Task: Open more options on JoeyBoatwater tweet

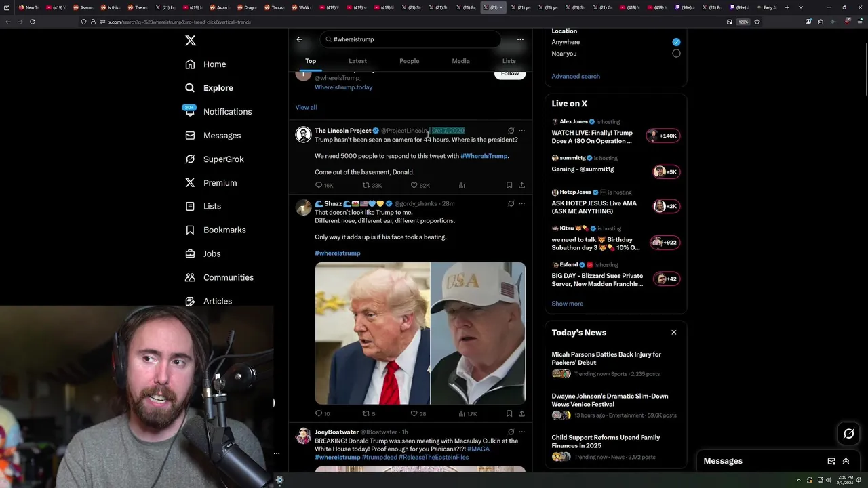Action: point(521,432)
